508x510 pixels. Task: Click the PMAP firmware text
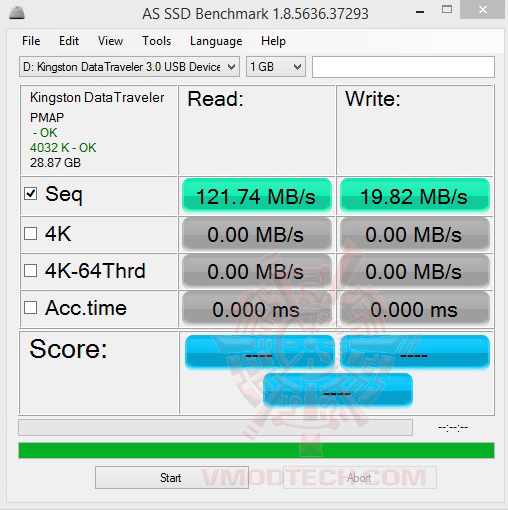47,118
